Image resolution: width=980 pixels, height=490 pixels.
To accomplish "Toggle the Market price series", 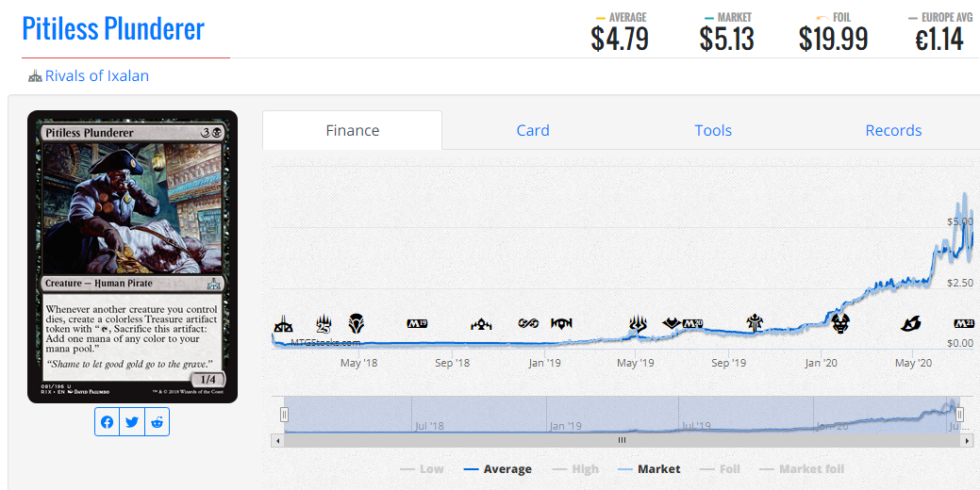I will 649,469.
